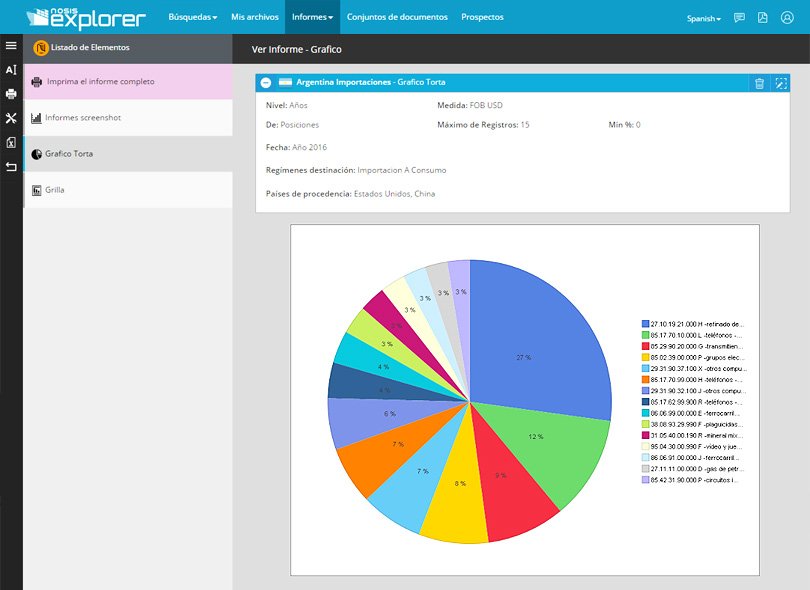Go to Mis archivos

click(x=255, y=17)
